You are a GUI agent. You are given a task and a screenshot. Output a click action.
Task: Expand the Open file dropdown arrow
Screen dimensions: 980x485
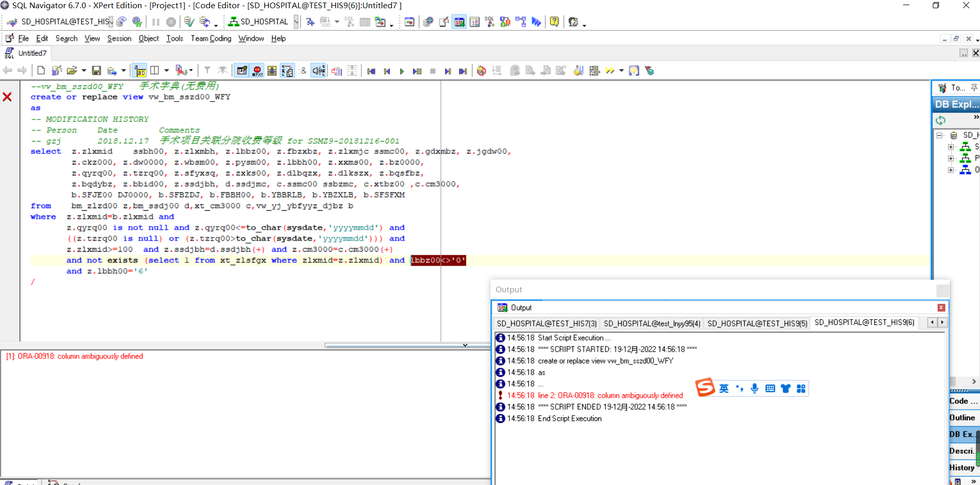[x=84, y=71]
